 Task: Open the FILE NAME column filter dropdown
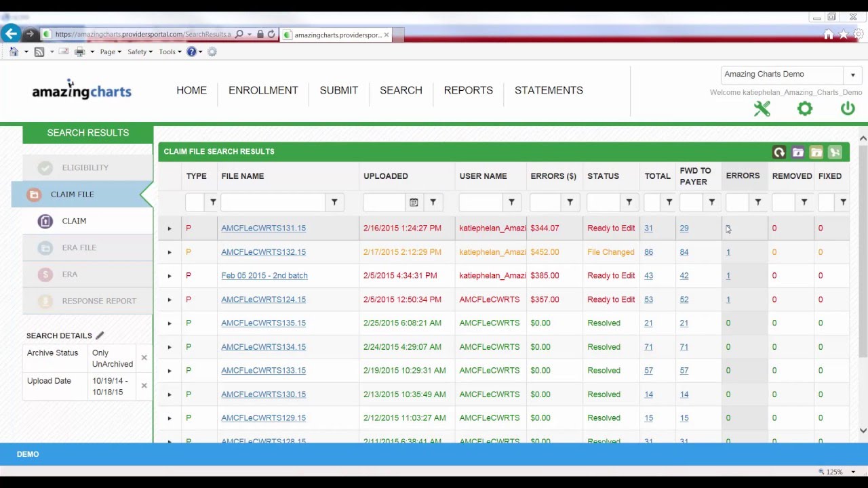click(334, 201)
